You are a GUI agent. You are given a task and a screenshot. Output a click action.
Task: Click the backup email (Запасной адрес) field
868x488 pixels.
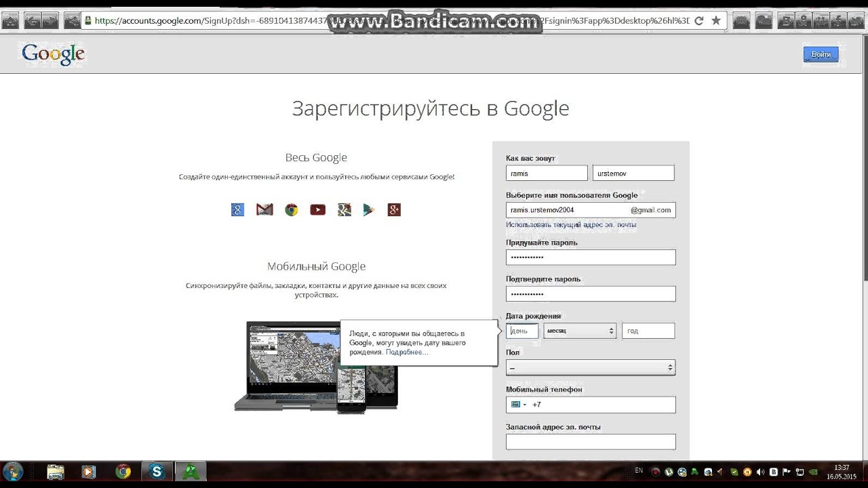[591, 442]
